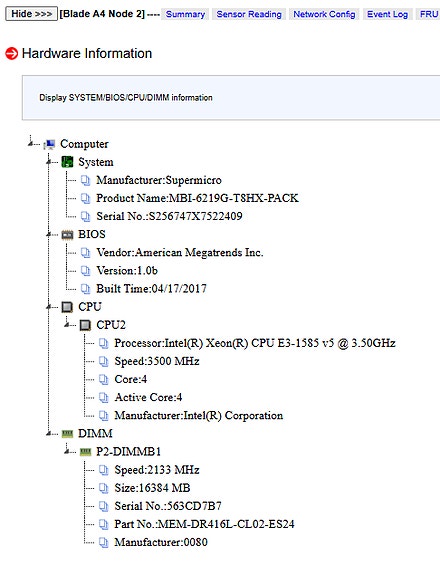Screen dimensions: 440x575
Task: Click the Computer monitor icon in tree
Action: point(49,144)
